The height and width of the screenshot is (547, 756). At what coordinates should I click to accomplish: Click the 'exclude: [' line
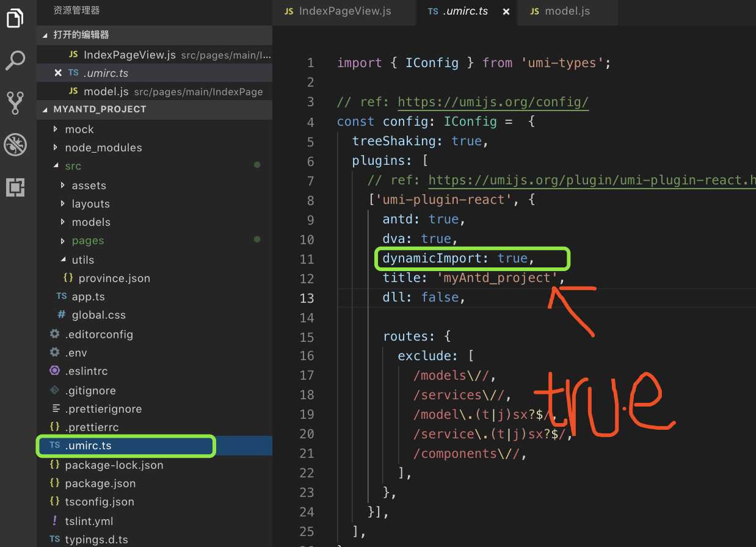coord(436,356)
